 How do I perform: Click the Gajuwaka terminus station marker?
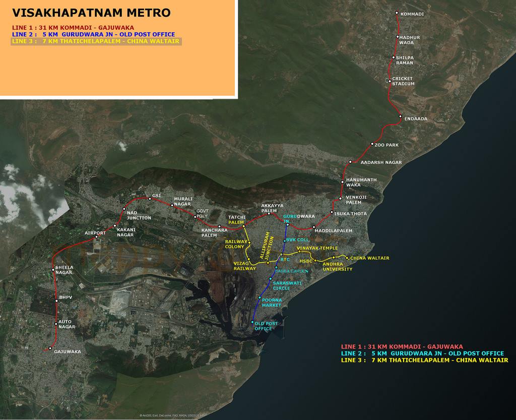pyautogui.click(x=49, y=347)
